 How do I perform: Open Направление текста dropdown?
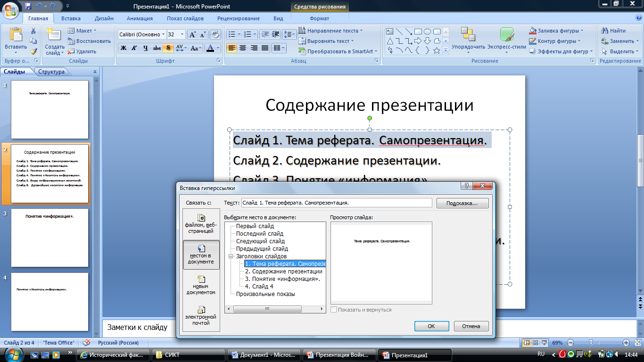[331, 31]
